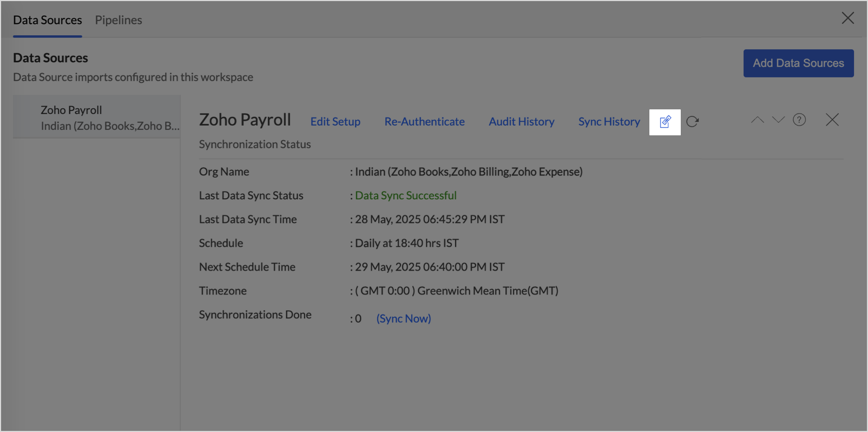Select Zoho Payroll in the sources list
868x432 pixels.
[x=97, y=117]
